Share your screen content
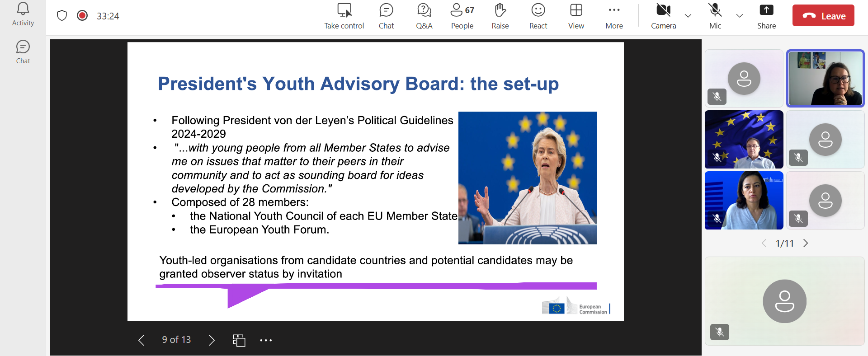The image size is (868, 356). [x=767, y=16]
